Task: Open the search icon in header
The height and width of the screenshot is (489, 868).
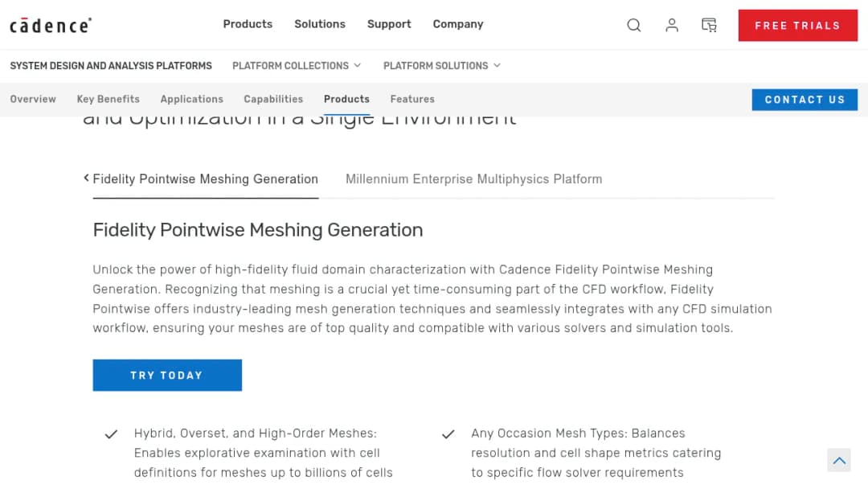Action: 634,25
